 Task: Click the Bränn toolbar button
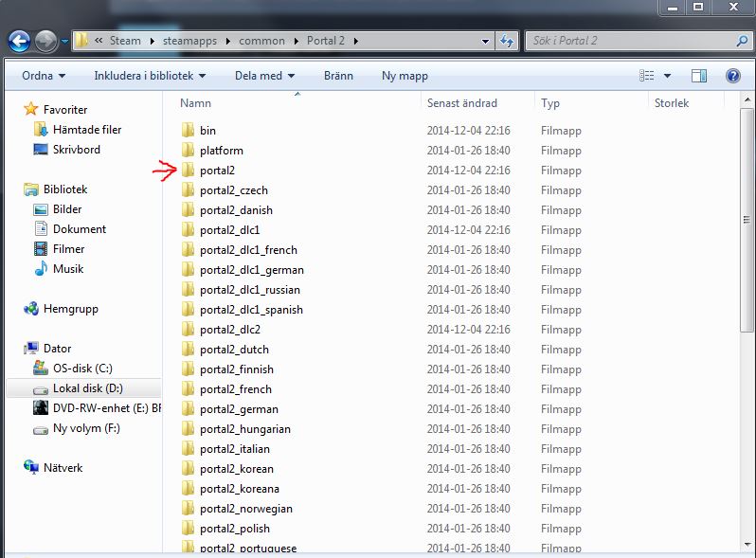pos(338,76)
